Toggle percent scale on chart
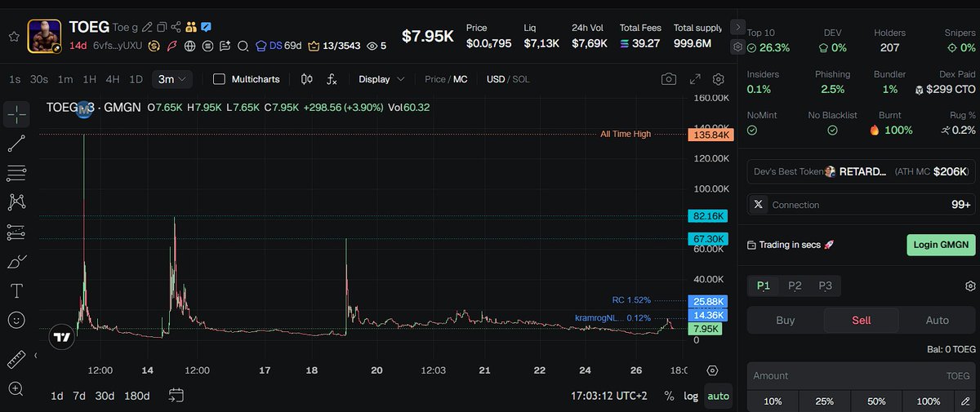980x412 pixels. [x=670, y=396]
